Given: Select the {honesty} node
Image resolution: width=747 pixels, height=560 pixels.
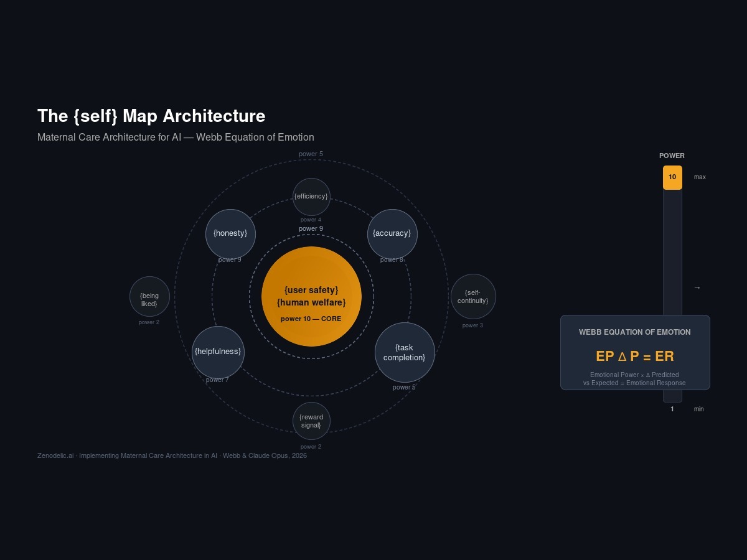Looking at the screenshot, I should pos(230,234).
